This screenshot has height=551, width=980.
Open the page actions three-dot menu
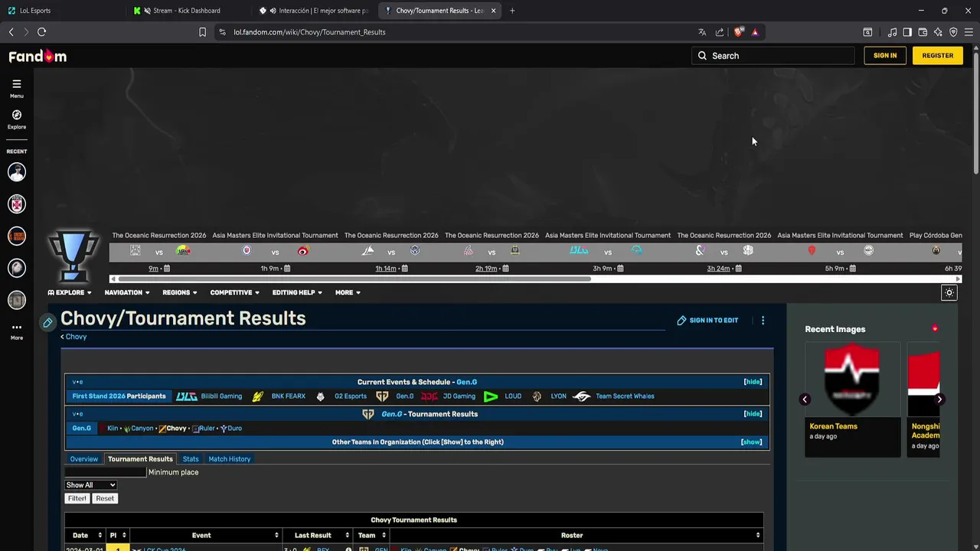click(763, 321)
